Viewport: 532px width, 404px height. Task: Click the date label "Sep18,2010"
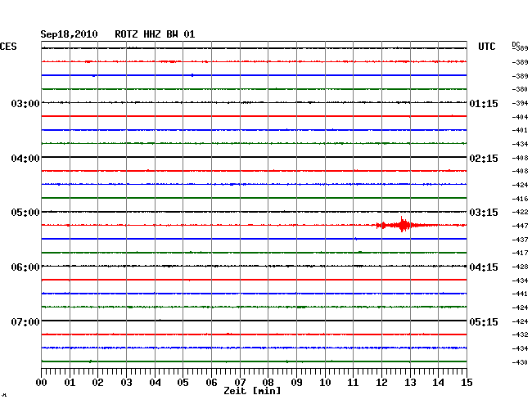[x=69, y=34]
